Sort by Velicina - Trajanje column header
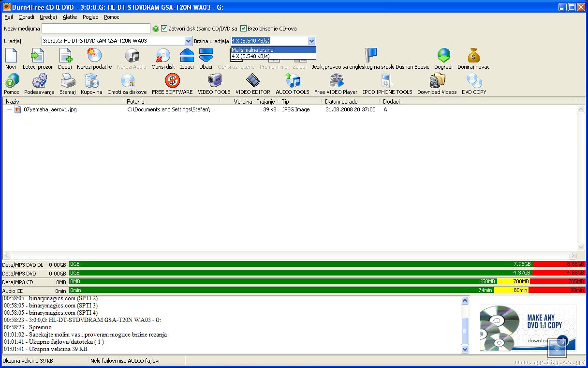Image resolution: width=588 pixels, height=368 pixels. coord(249,102)
